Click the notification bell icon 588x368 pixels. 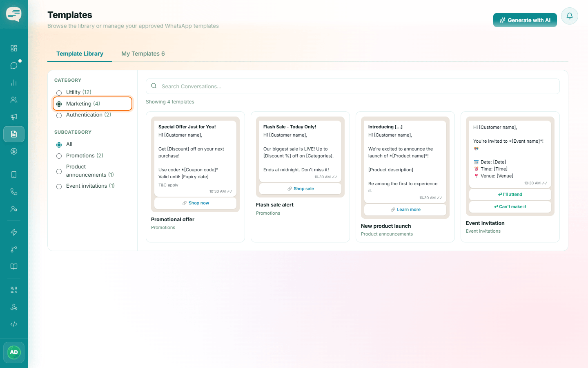click(x=570, y=16)
